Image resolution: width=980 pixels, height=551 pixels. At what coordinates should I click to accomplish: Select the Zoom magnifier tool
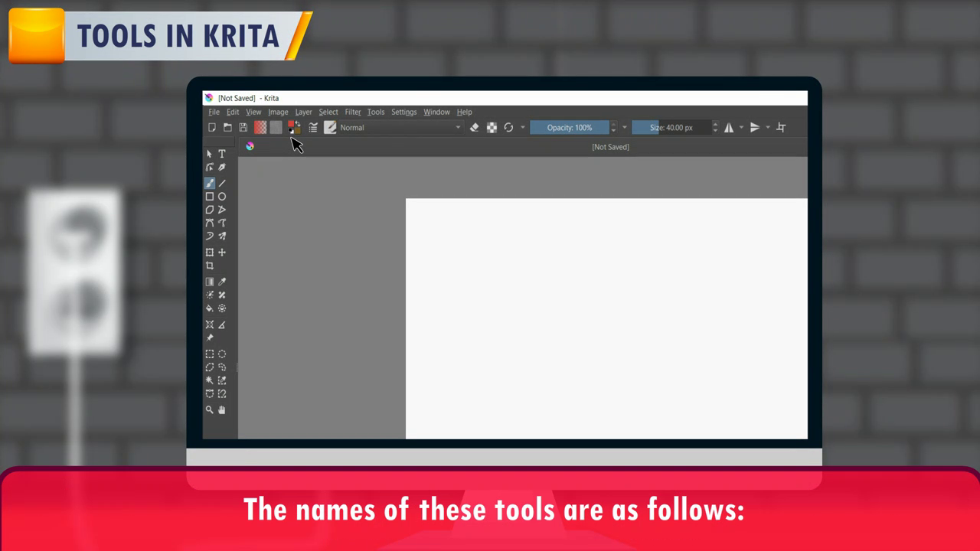209,410
